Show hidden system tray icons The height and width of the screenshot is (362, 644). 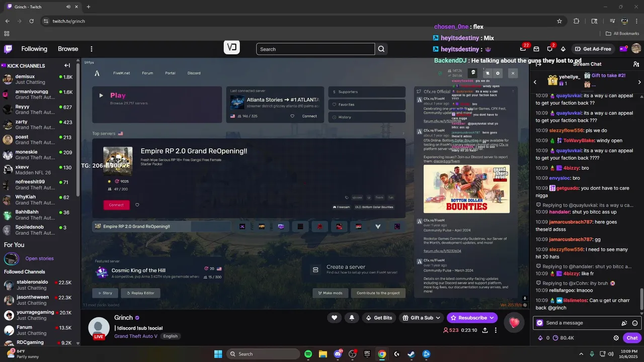[581, 354]
